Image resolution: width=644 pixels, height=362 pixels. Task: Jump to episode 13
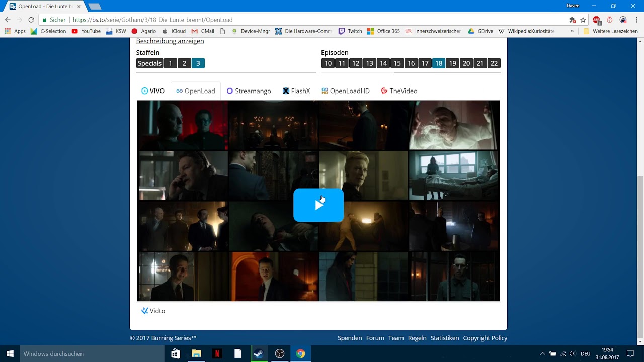369,63
